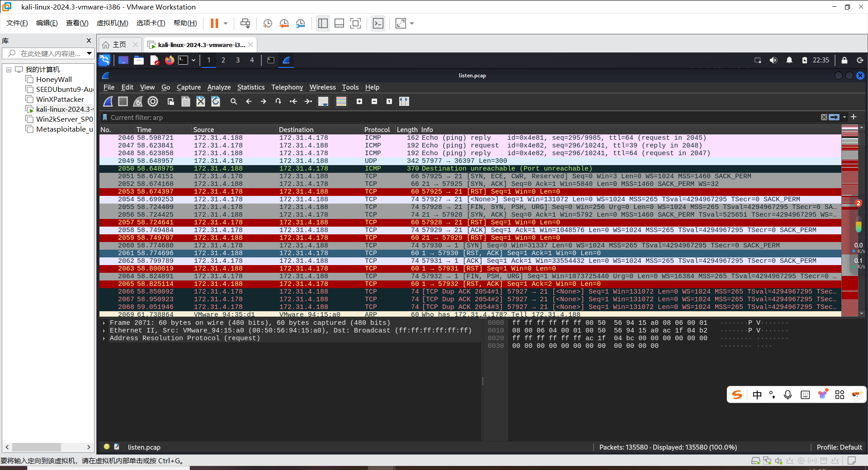Click Profile: Default in status bar
Viewport: 868px width, 470px height.
(x=839, y=447)
